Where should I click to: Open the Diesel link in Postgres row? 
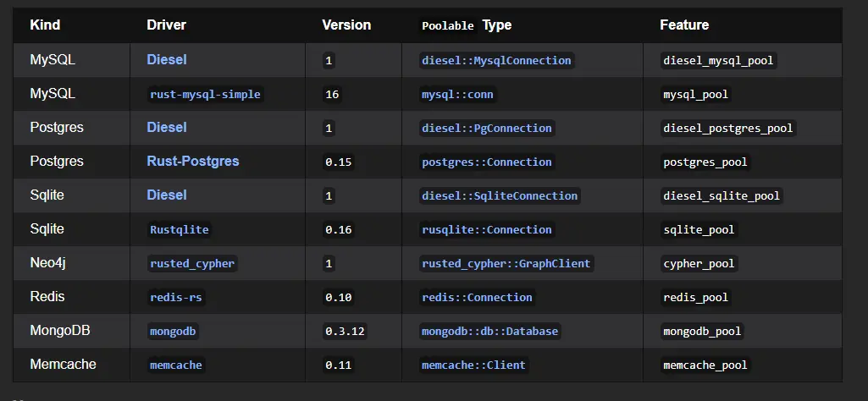coord(167,127)
